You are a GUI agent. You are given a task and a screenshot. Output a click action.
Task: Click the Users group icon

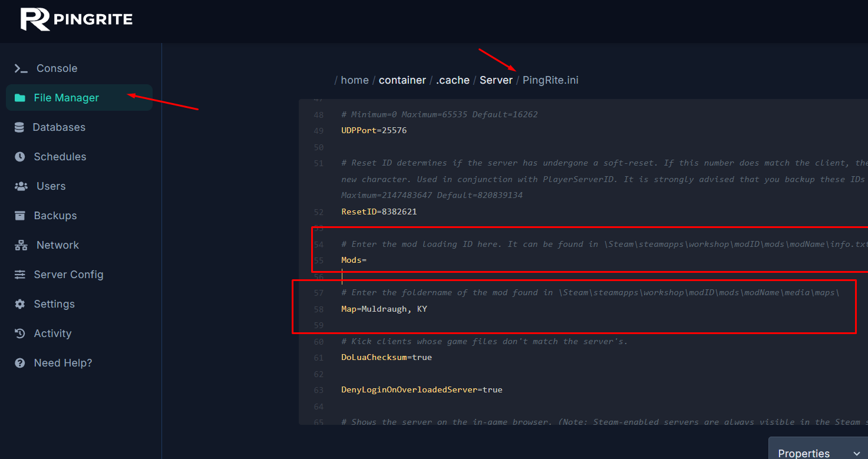coord(21,186)
